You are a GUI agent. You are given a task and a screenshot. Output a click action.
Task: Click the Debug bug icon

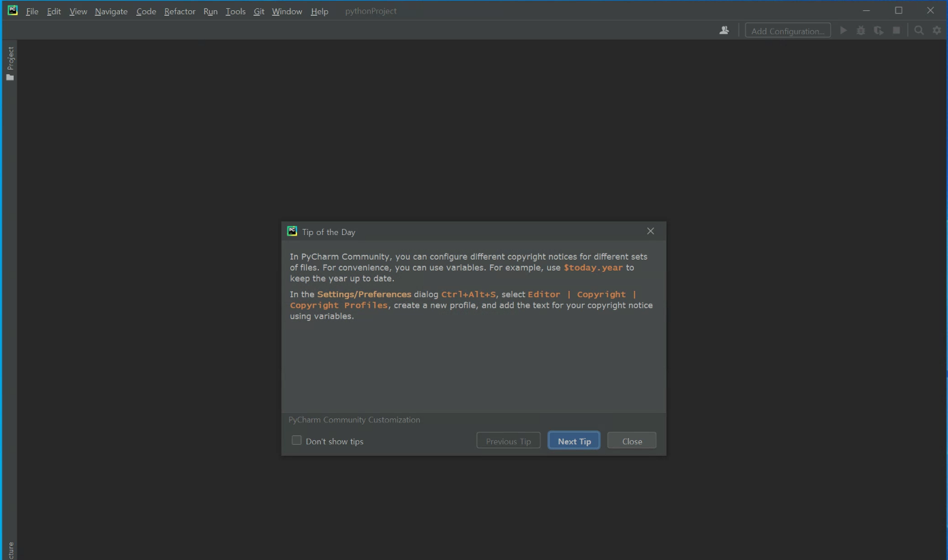(861, 31)
